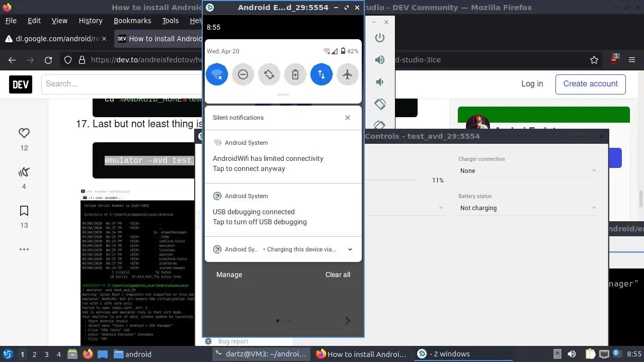Switch to the dartz@VM3 terminal task
This screenshot has height=362, width=644.
(260, 354)
